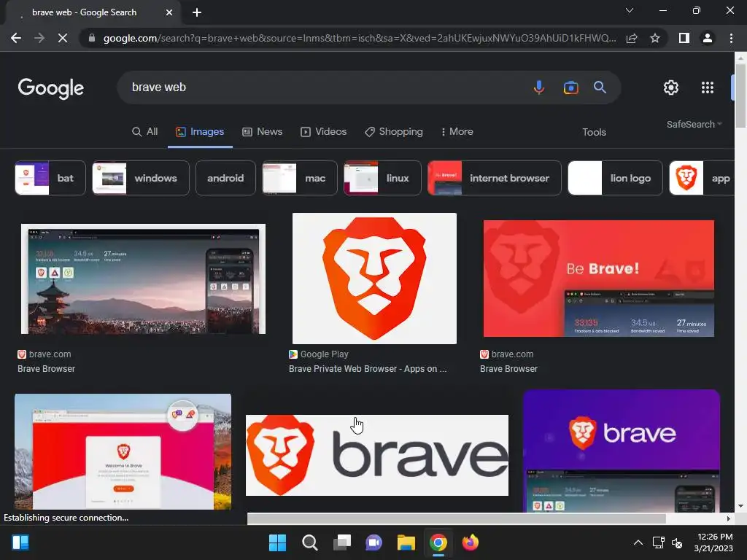Open File Explorer from the taskbar
This screenshot has width=747, height=560.
[406, 542]
